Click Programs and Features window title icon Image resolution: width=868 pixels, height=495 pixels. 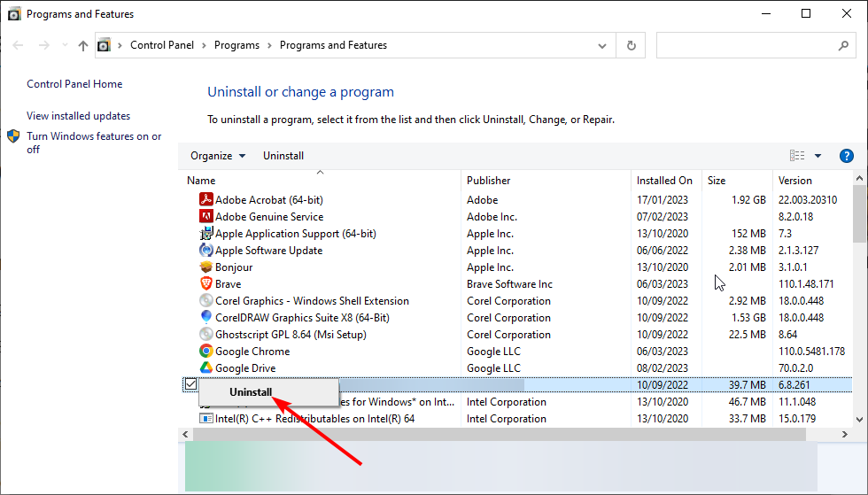[x=14, y=14]
